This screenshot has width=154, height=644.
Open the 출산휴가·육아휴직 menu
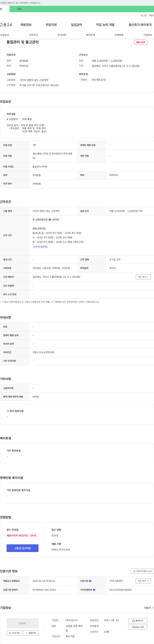pyautogui.click(x=140, y=25)
